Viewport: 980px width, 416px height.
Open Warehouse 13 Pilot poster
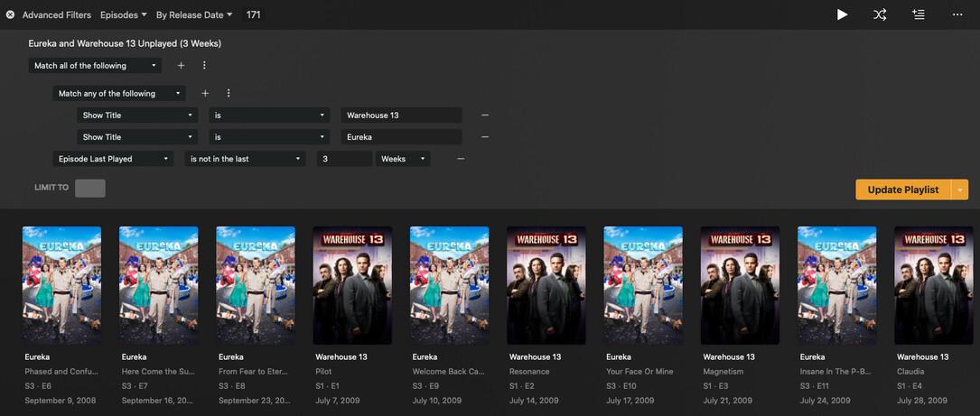coord(352,285)
